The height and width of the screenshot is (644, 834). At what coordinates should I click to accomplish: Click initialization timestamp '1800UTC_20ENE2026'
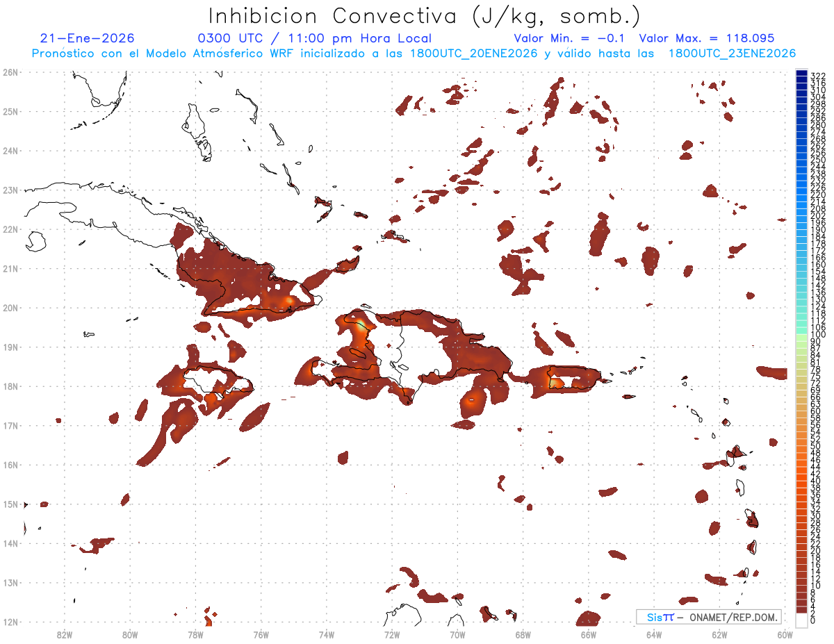coord(473,53)
